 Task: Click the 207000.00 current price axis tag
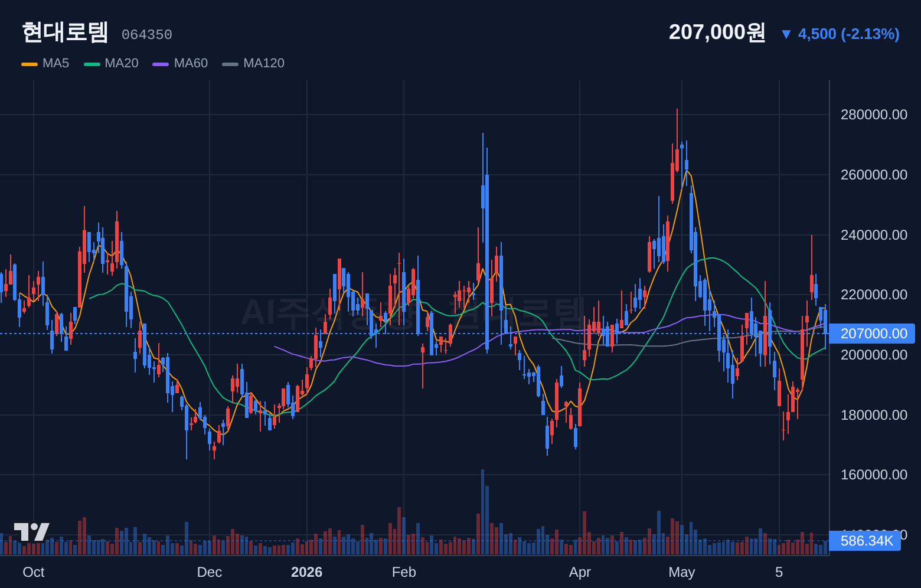[x=872, y=334]
